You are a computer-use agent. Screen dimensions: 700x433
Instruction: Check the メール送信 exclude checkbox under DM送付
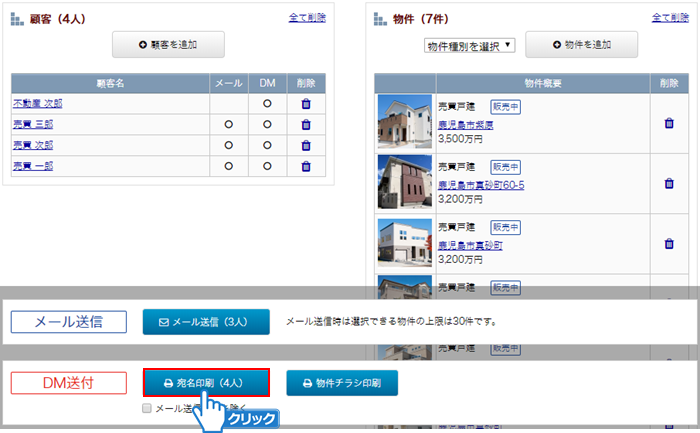click(x=147, y=409)
